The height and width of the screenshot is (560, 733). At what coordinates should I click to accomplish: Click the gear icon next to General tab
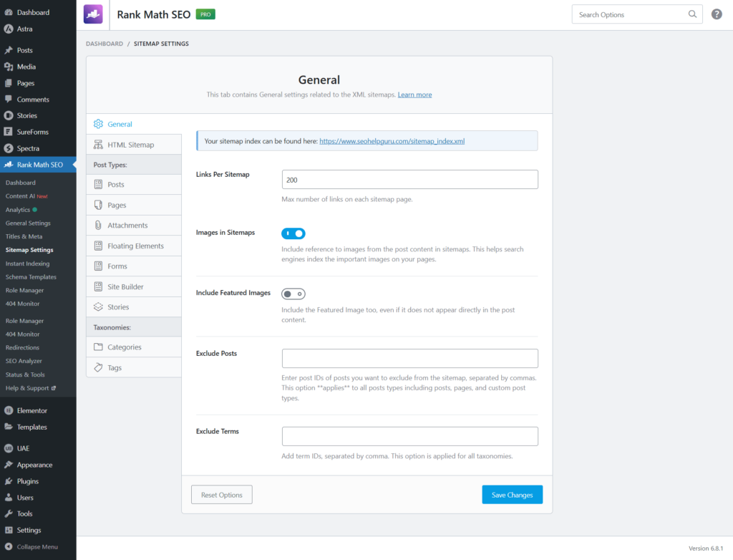pos(98,124)
